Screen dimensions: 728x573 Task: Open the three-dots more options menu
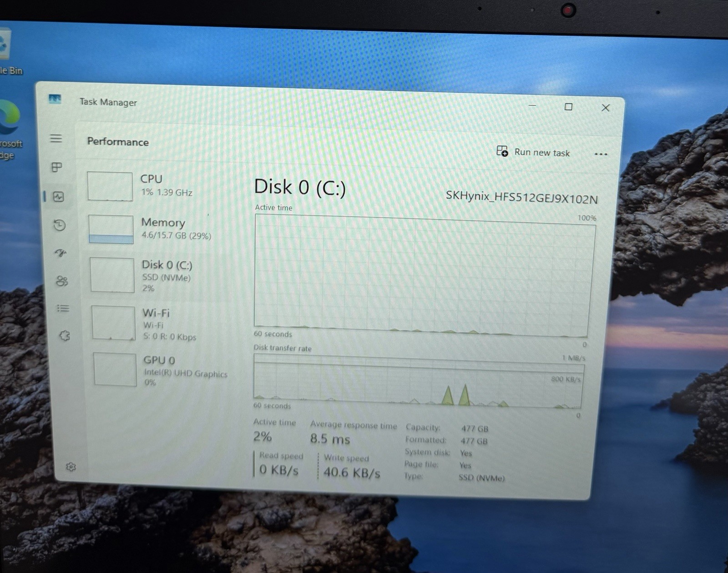pyautogui.click(x=601, y=154)
